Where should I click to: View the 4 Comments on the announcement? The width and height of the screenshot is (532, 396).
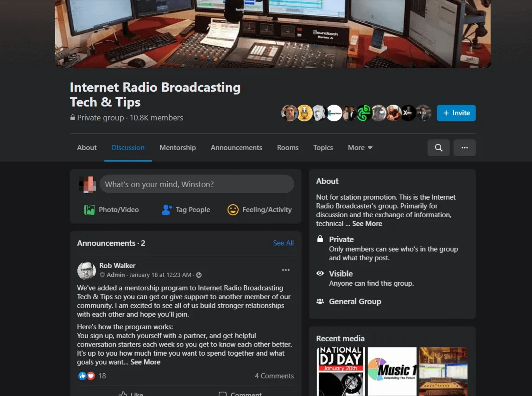pos(274,376)
